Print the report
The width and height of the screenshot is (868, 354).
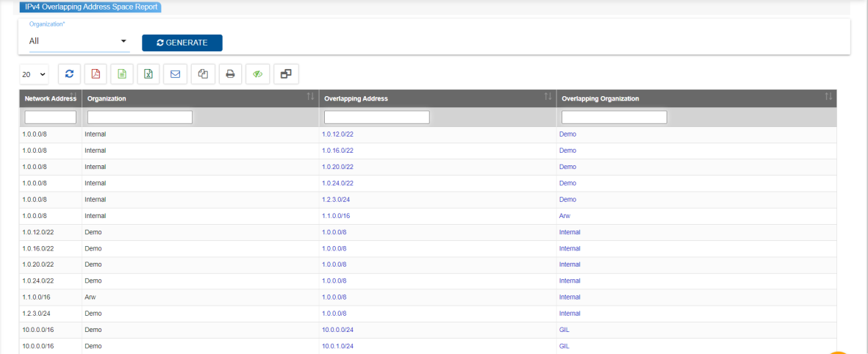click(x=230, y=74)
